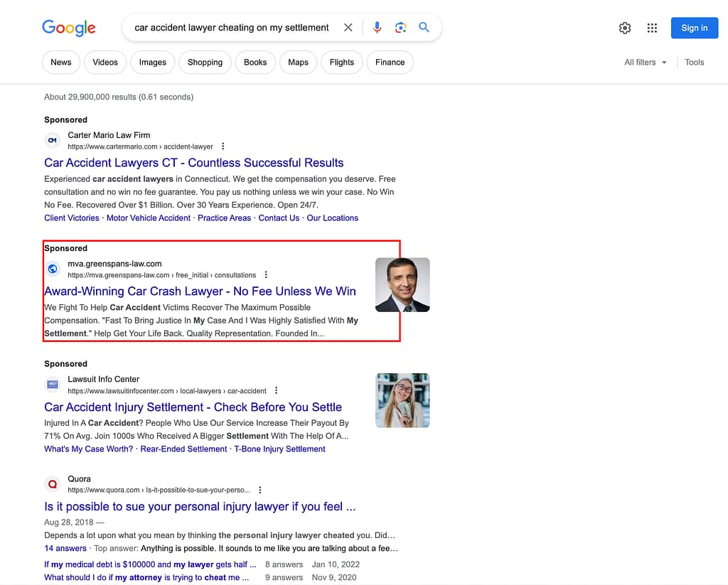728x585 pixels.
Task: Click the Quora favicon
Action: click(53, 484)
